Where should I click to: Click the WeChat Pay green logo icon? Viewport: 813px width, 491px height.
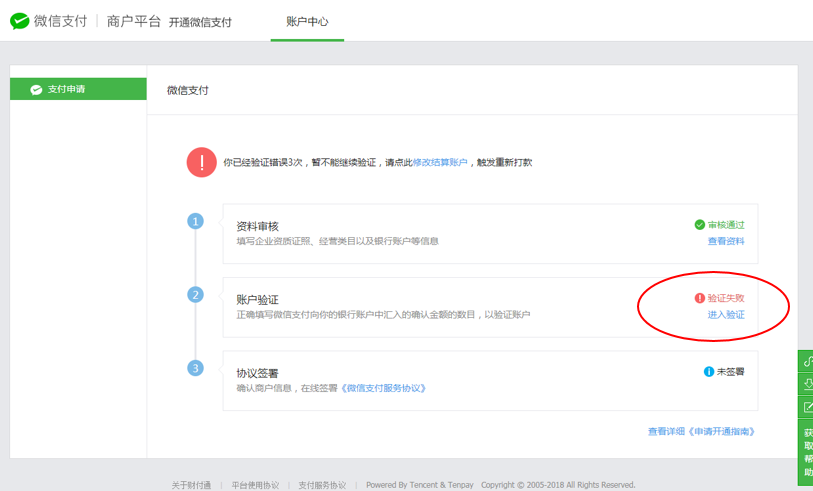tap(20, 21)
